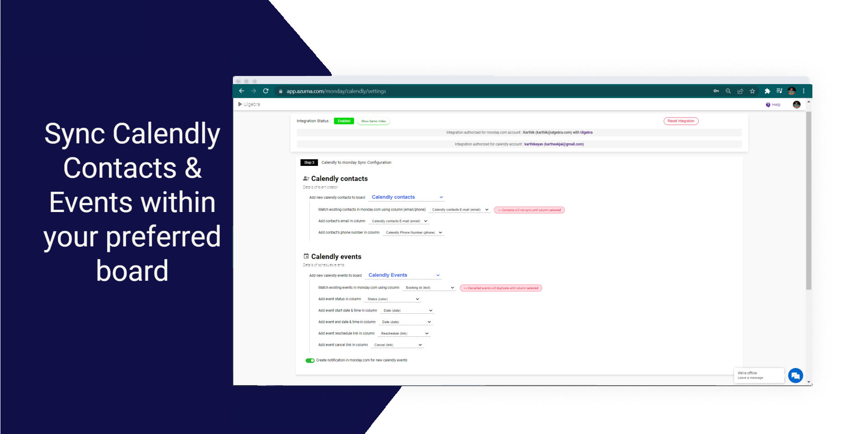Bookmark this page with the star icon
The width and height of the screenshot is (868, 434).
(x=753, y=91)
